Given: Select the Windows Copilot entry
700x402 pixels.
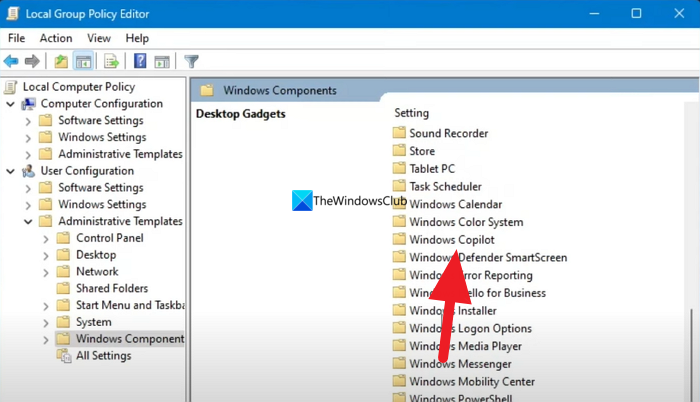Looking at the screenshot, I should point(452,240).
